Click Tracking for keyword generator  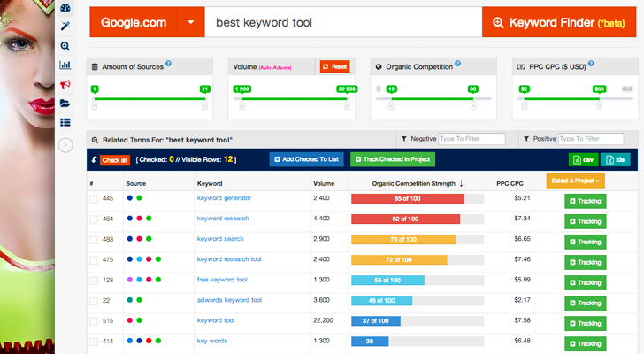[586, 201]
